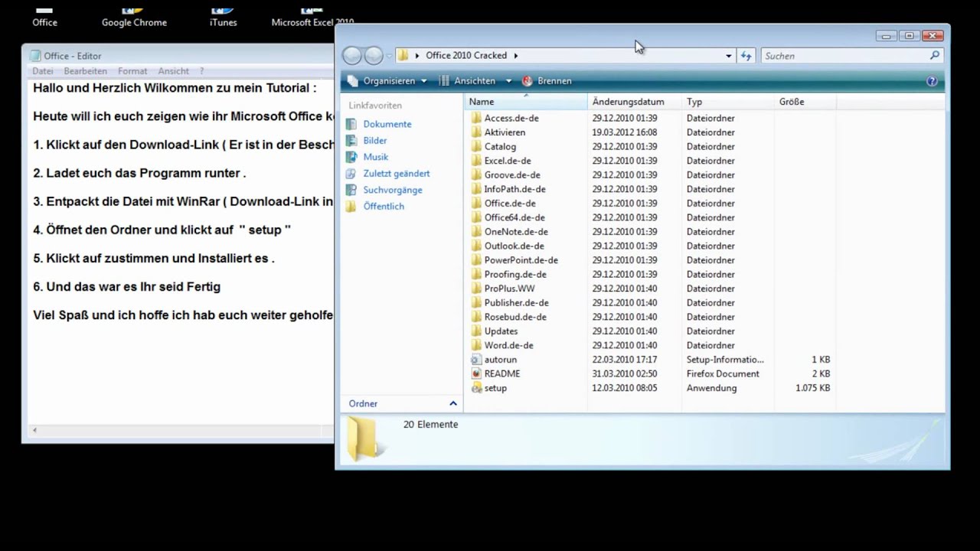Click the Firefox Document type text
Viewport: 980px width, 551px height.
tap(723, 373)
